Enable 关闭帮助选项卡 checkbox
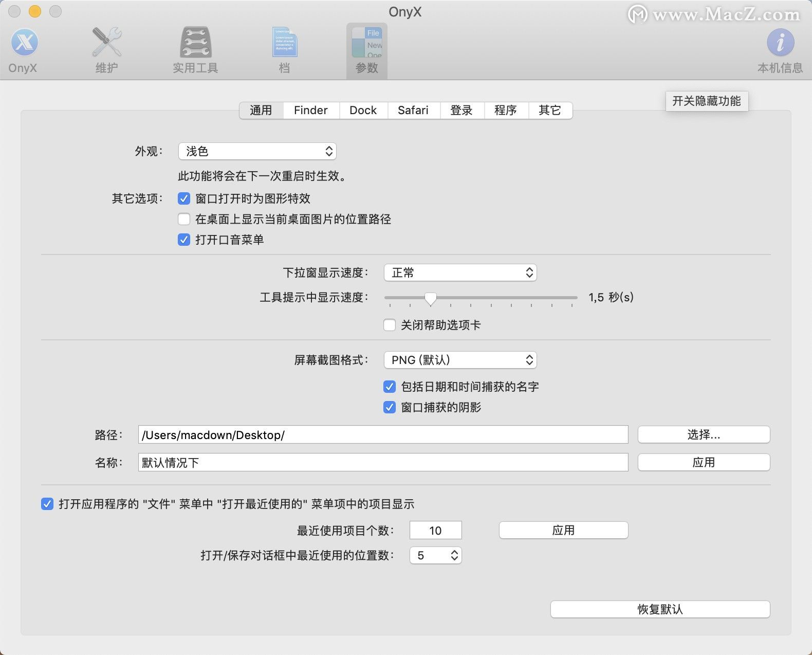Image resolution: width=812 pixels, height=655 pixels. coord(390,325)
